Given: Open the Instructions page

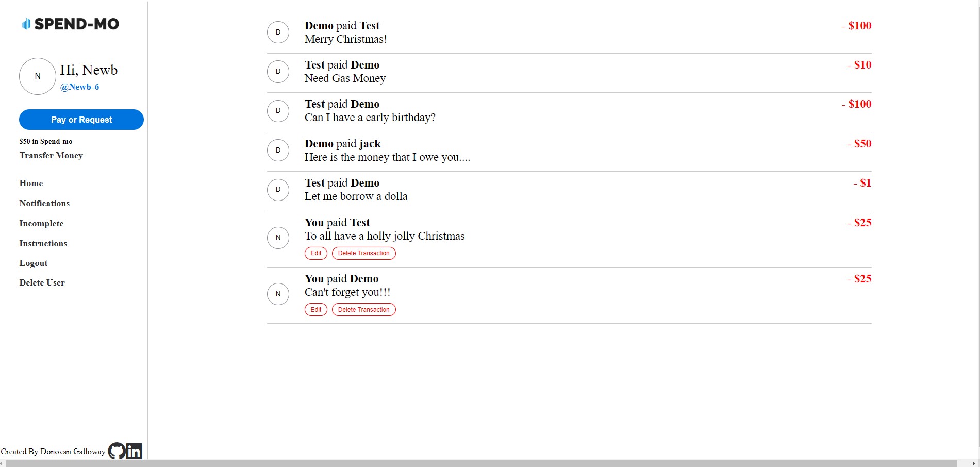Looking at the screenshot, I should [x=43, y=244].
